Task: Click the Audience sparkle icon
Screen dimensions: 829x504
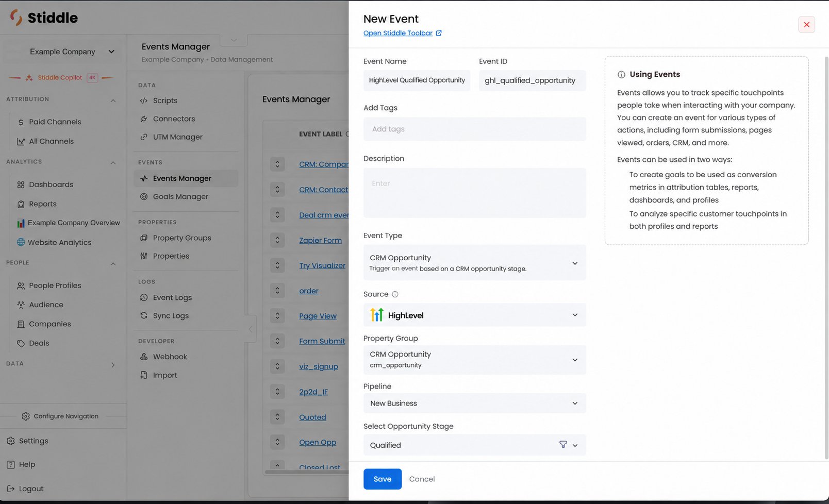Action: click(21, 305)
